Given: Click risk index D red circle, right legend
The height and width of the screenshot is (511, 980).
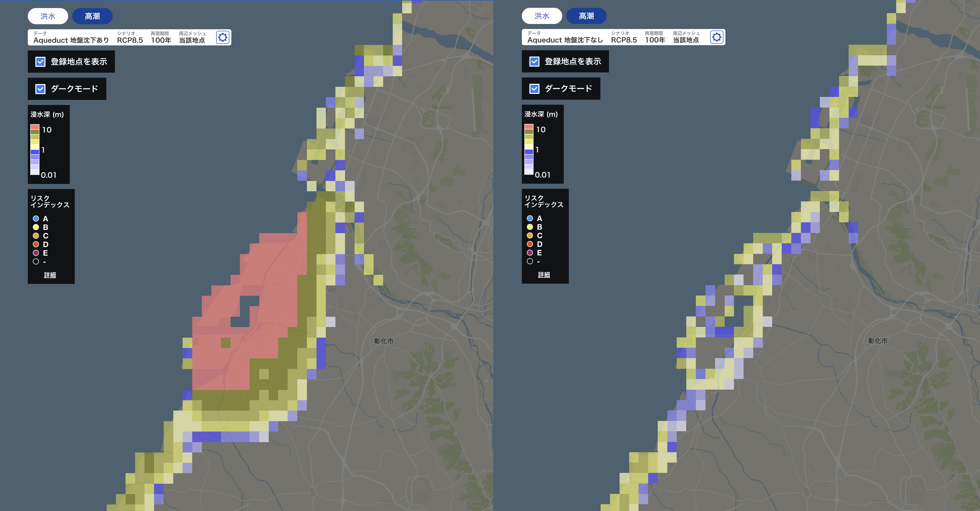Looking at the screenshot, I should 530,244.
